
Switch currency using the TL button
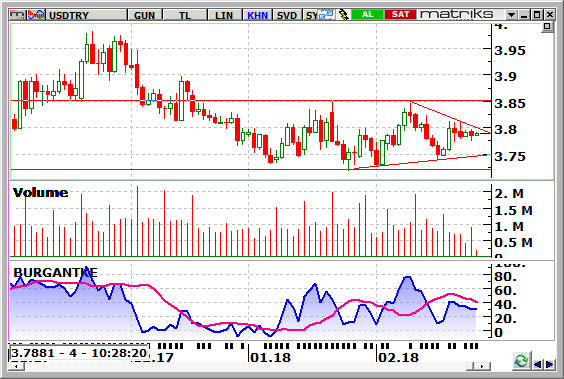[x=185, y=15]
